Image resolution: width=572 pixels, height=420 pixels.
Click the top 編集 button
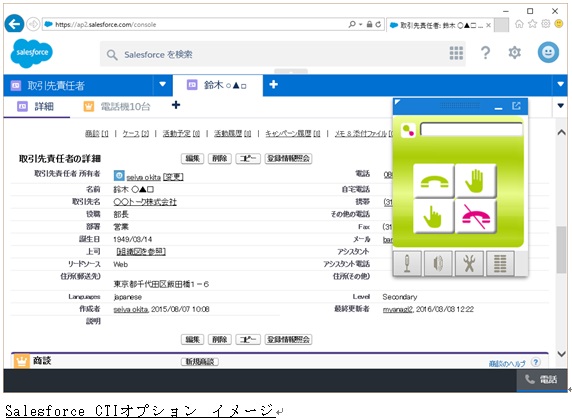(193, 159)
